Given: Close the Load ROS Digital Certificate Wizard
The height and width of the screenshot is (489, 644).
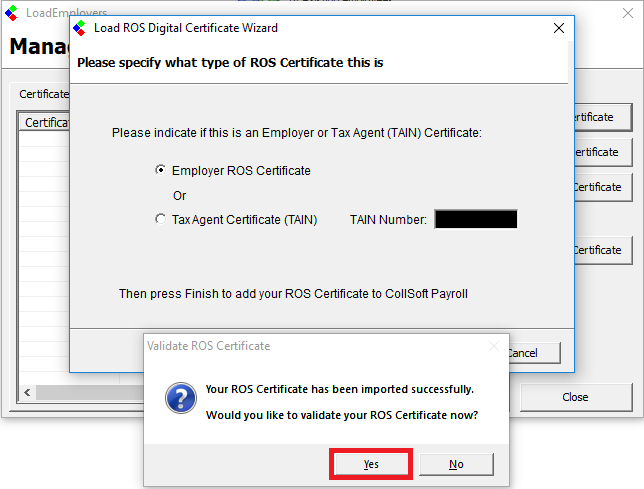Looking at the screenshot, I should [x=559, y=28].
